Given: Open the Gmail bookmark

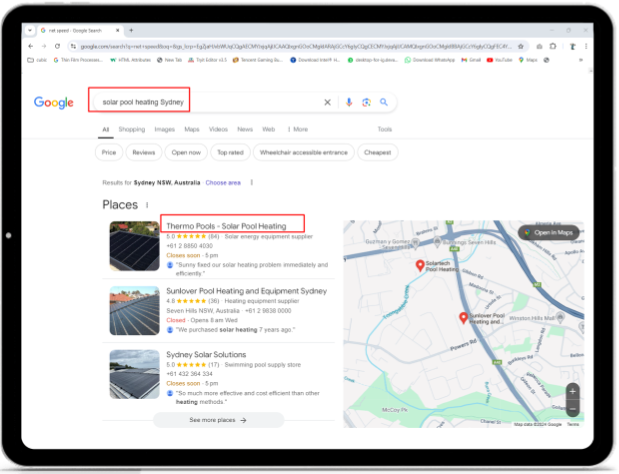Looking at the screenshot, I should 471,60.
